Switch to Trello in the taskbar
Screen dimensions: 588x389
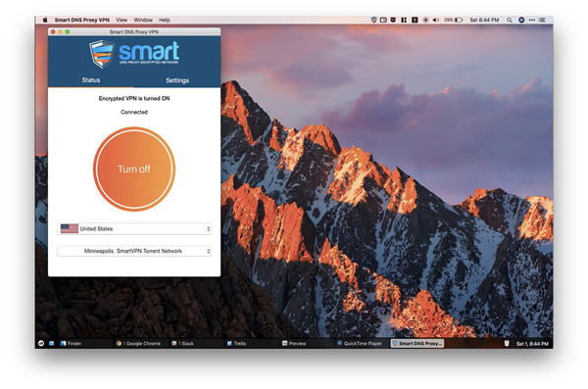(x=237, y=343)
